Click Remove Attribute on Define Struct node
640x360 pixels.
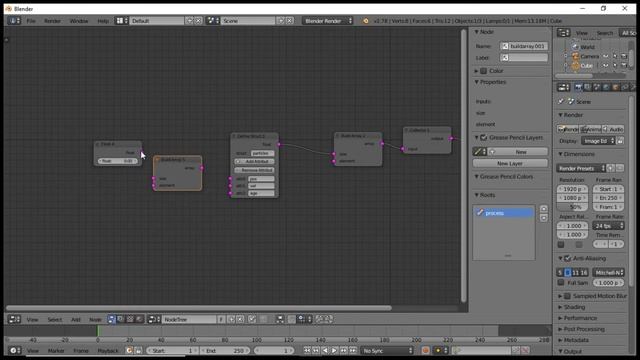coord(254,170)
